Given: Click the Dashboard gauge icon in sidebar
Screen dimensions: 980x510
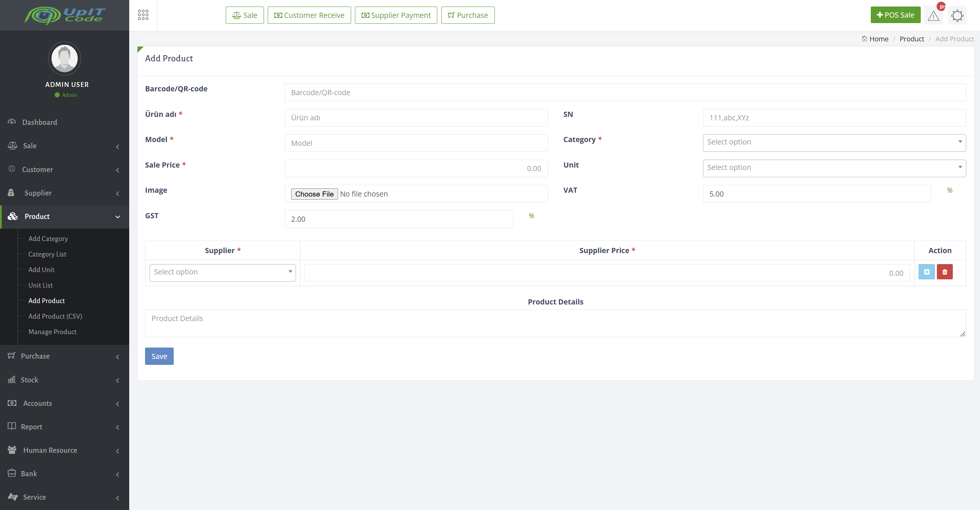Looking at the screenshot, I should pos(12,122).
